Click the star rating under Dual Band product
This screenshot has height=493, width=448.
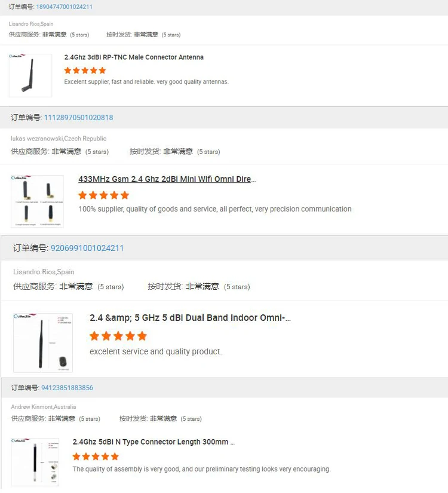point(118,336)
